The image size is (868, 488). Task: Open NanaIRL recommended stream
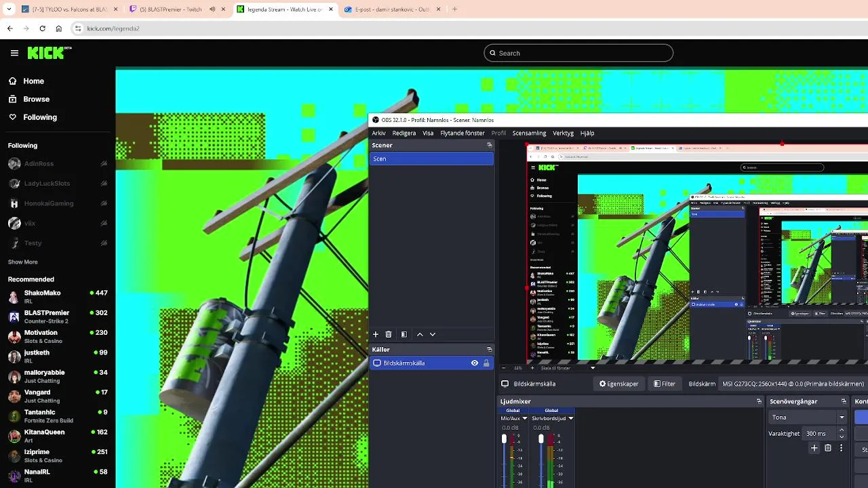(58, 475)
